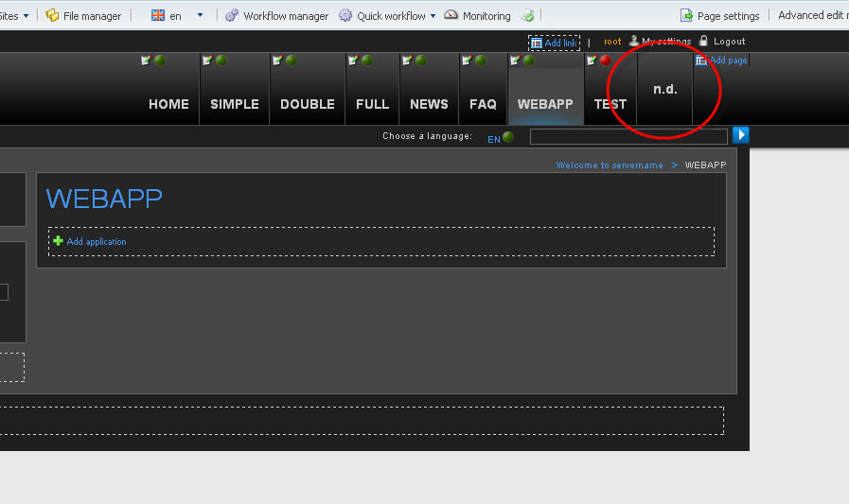The height and width of the screenshot is (504, 849).
Task: Click the green status light above FULL
Action: (367, 60)
